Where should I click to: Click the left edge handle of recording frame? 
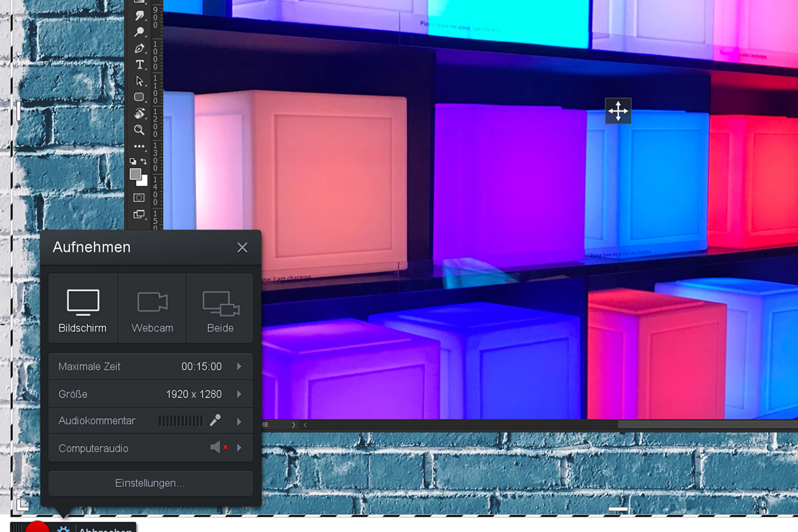click(x=18, y=111)
